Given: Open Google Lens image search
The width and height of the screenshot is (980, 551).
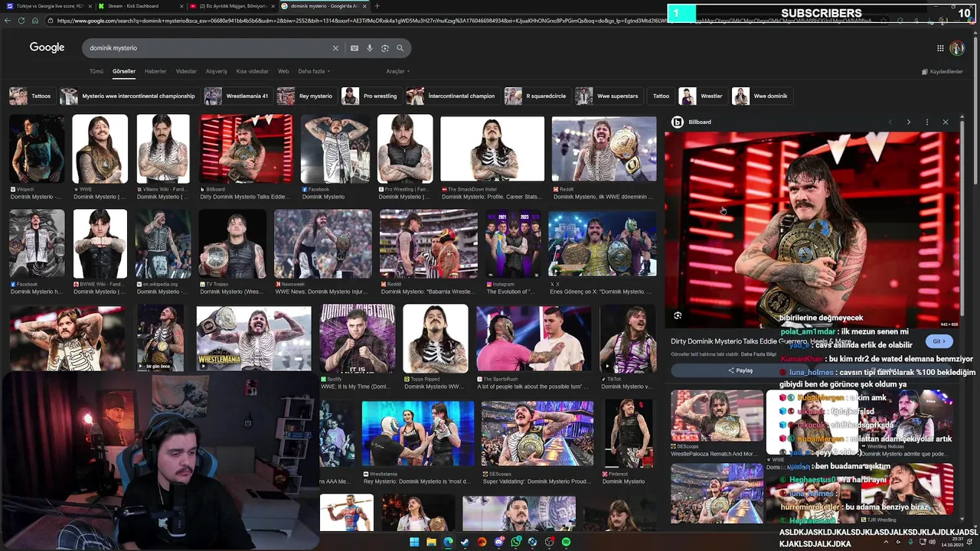Looking at the screenshot, I should [385, 48].
